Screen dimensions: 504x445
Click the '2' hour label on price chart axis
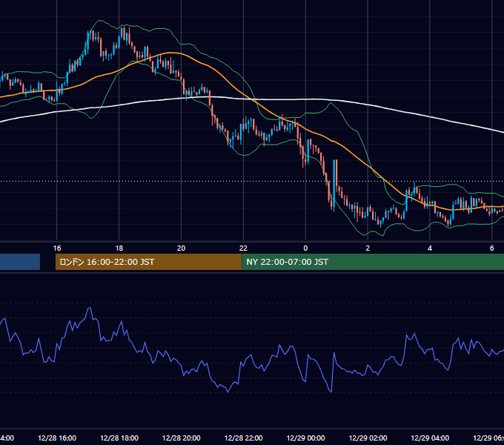[x=368, y=248]
